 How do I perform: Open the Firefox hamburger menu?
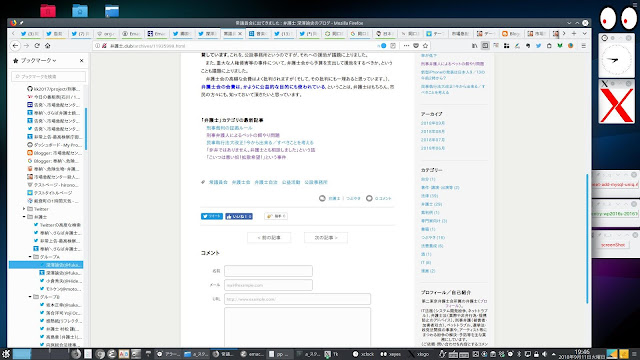[x=583, y=46]
